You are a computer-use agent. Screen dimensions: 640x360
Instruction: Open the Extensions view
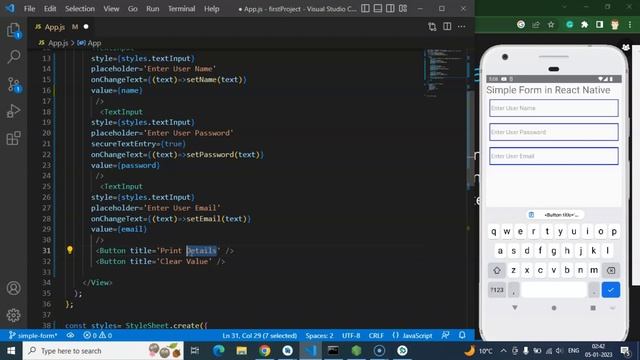(13, 138)
